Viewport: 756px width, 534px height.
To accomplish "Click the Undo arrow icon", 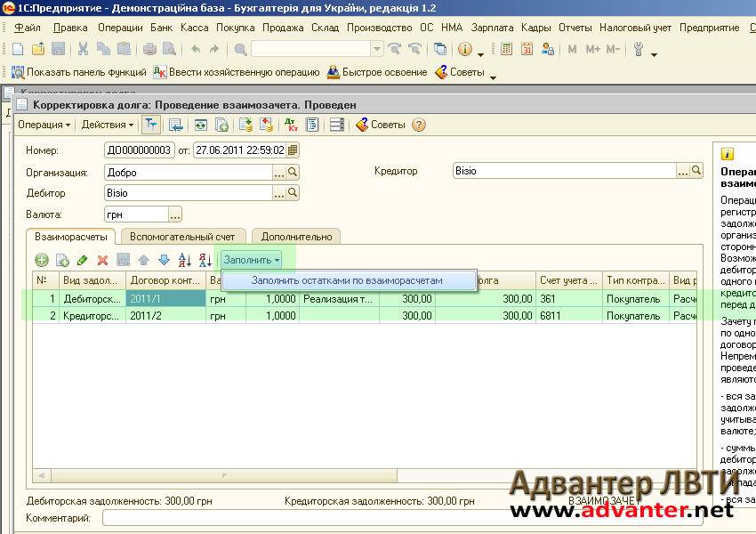I will 196,49.
